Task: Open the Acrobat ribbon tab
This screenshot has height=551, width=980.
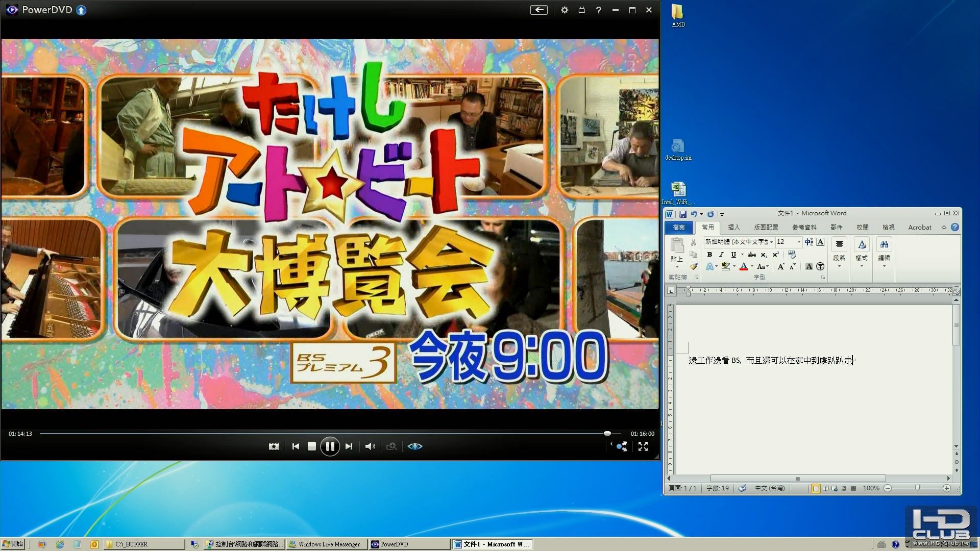Action: pos(920,228)
